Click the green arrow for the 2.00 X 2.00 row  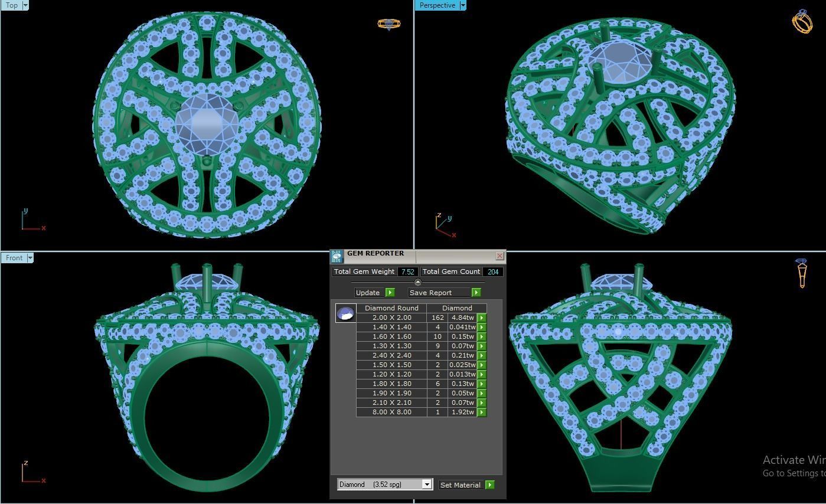(482, 318)
